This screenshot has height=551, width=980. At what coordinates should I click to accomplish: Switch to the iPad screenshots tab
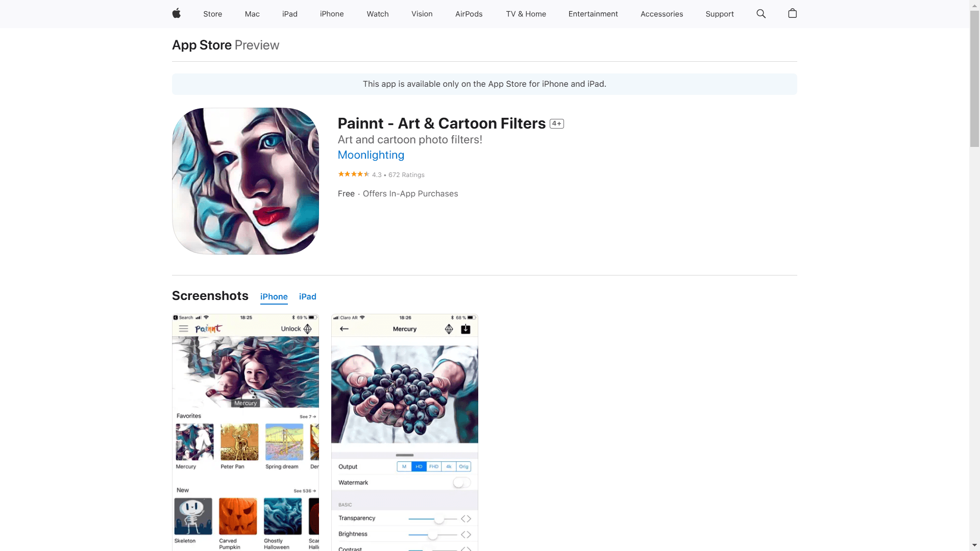307,296
